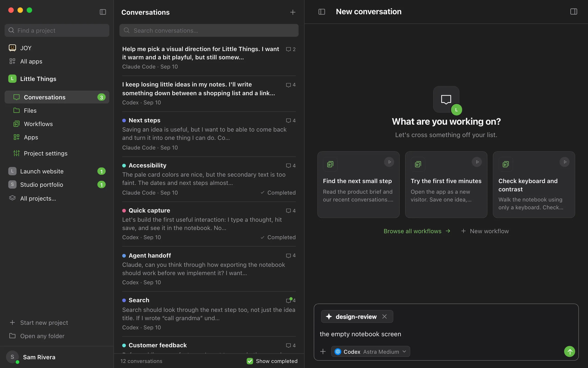Open the Customer feedback conversation
This screenshot has height=368, width=588.
click(209, 345)
